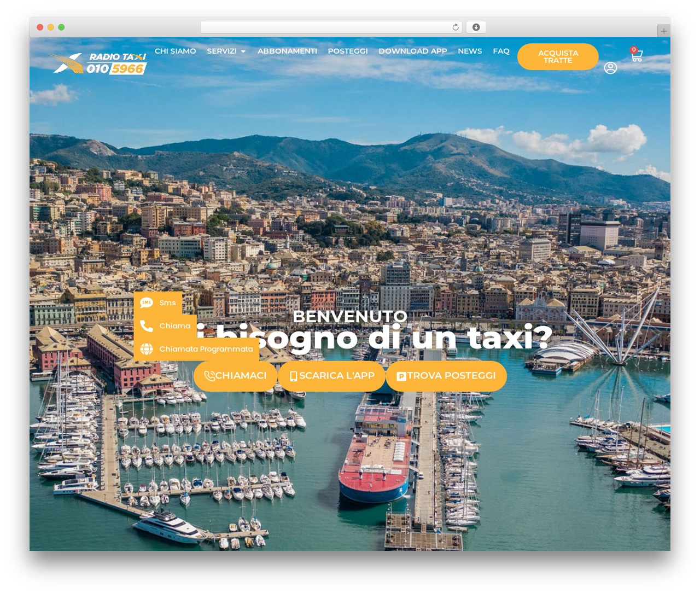
Task: Click the yellow minimize window button
Action: [51, 27]
